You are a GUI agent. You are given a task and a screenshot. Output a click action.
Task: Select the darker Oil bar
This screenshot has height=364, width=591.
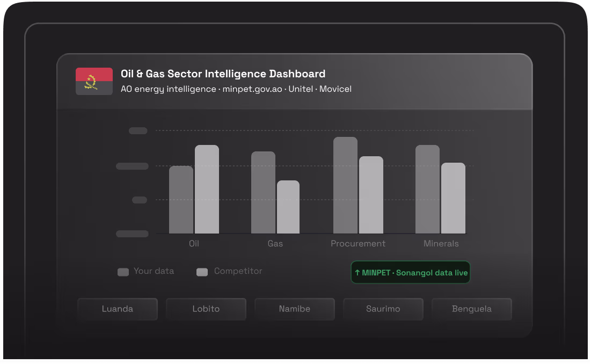click(181, 200)
